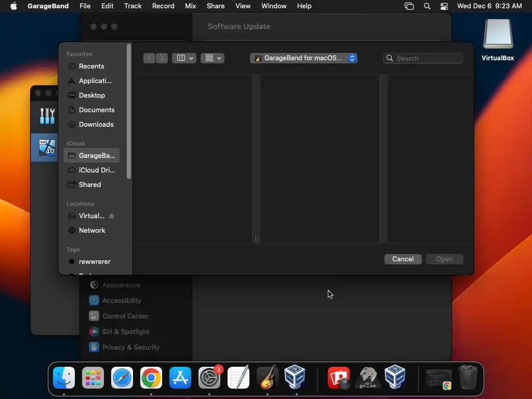Open Photo Booth from the Dock
The height and width of the screenshot is (399, 532).
click(339, 378)
